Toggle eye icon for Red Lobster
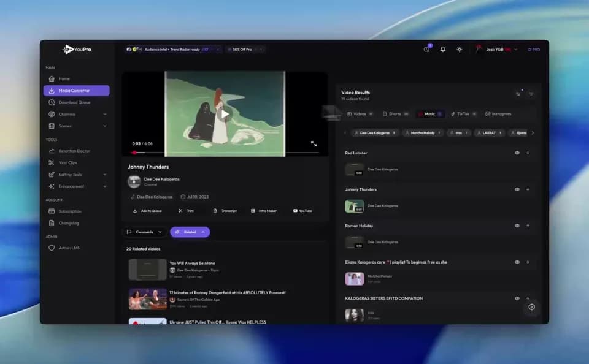The height and width of the screenshot is (364, 589). (517, 153)
